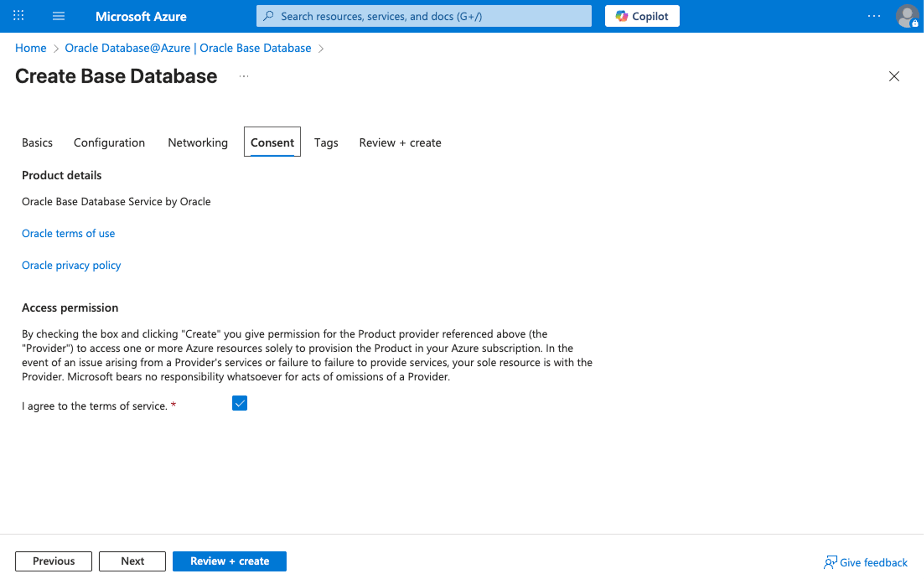View the Oracle privacy policy
The image size is (924, 579).
click(x=71, y=265)
